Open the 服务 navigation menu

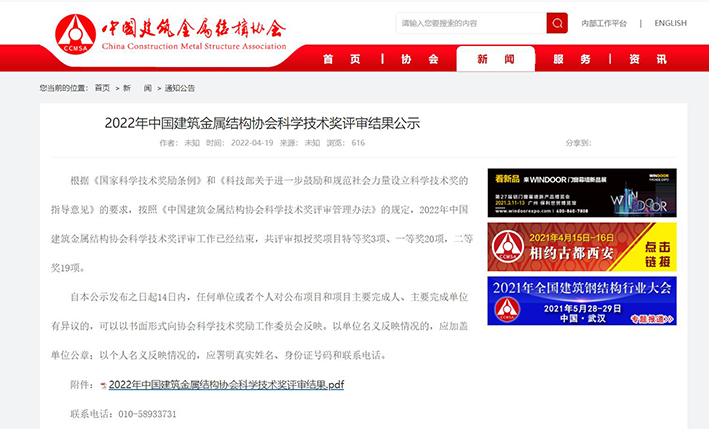(572, 59)
